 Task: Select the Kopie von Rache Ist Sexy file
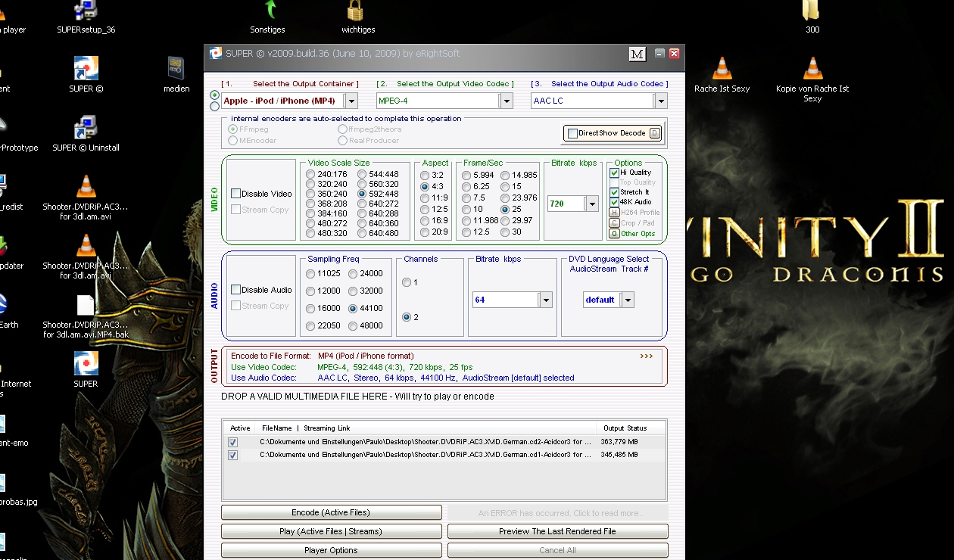(x=812, y=79)
